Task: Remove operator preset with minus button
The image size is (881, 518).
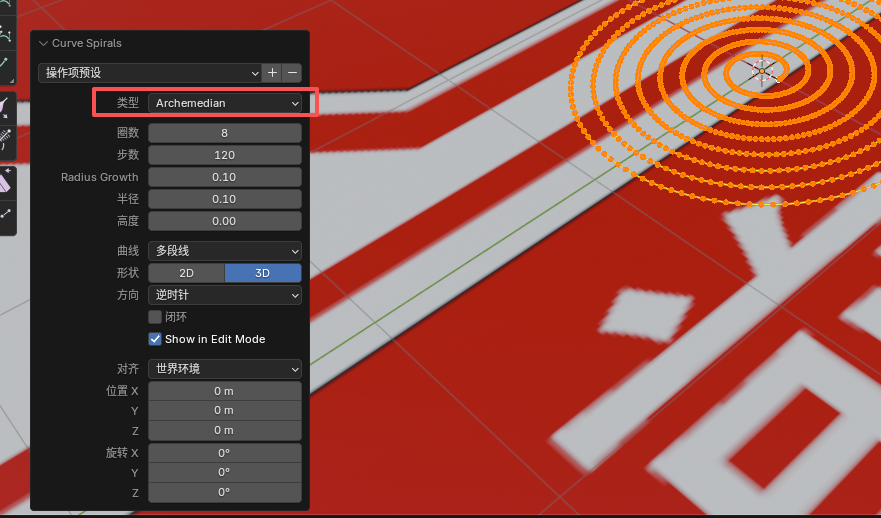Action: pyautogui.click(x=292, y=73)
